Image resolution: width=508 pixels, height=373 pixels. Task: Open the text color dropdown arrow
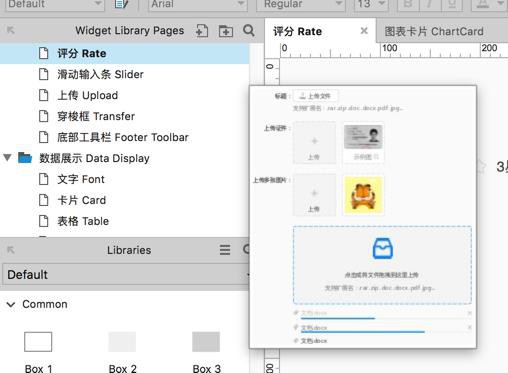[x=500, y=4]
